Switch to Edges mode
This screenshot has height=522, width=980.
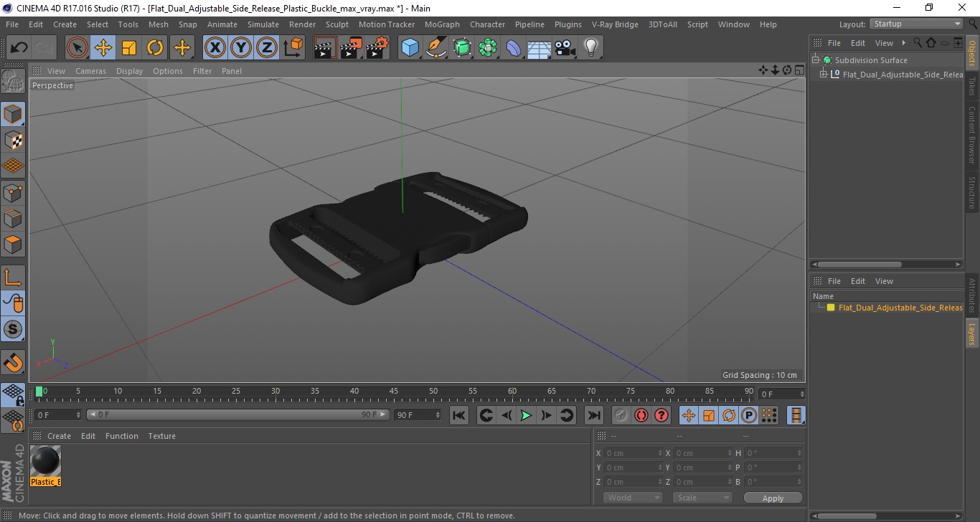tap(13, 218)
